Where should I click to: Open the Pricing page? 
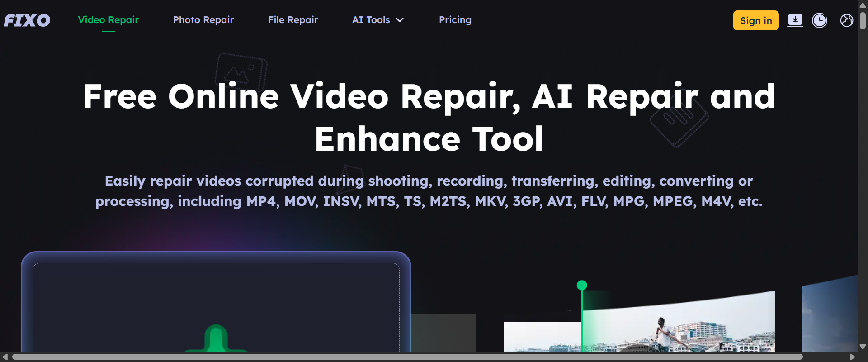click(455, 20)
